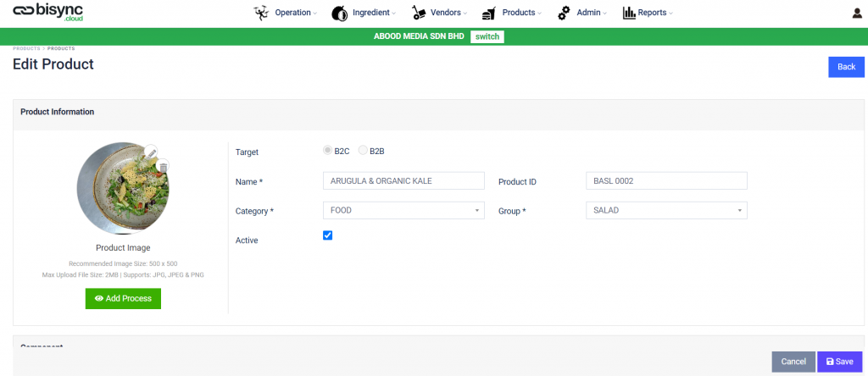Select the B2C target radio button
This screenshot has width=868, height=376.
pos(328,151)
